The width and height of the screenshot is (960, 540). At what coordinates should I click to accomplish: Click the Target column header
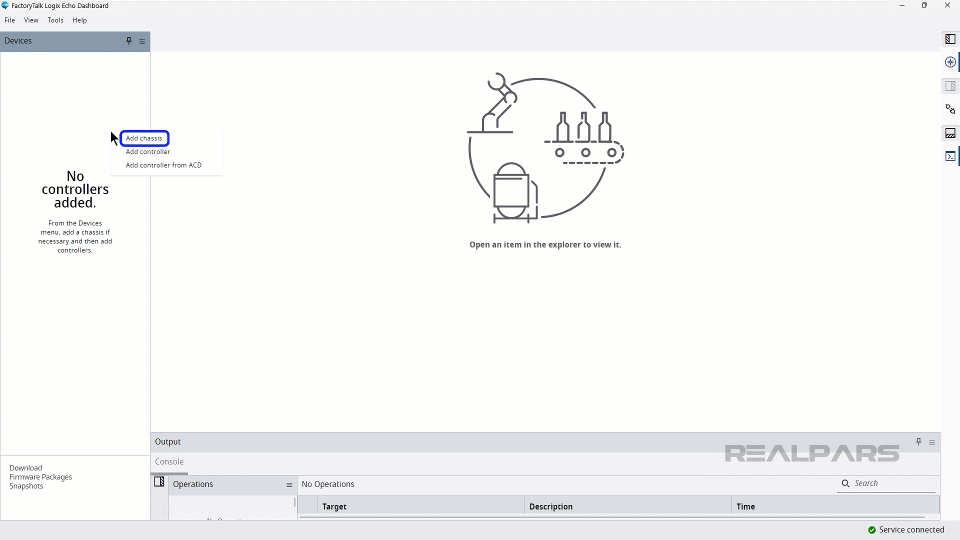tap(421, 506)
